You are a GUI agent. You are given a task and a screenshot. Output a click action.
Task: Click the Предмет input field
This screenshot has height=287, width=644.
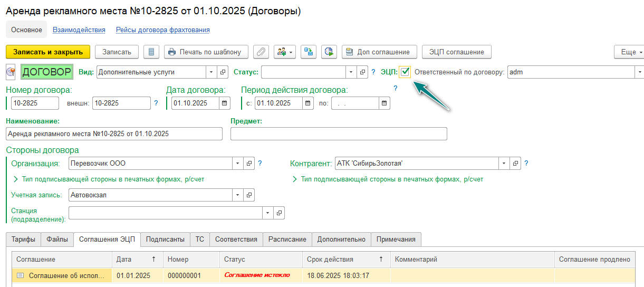[339, 134]
